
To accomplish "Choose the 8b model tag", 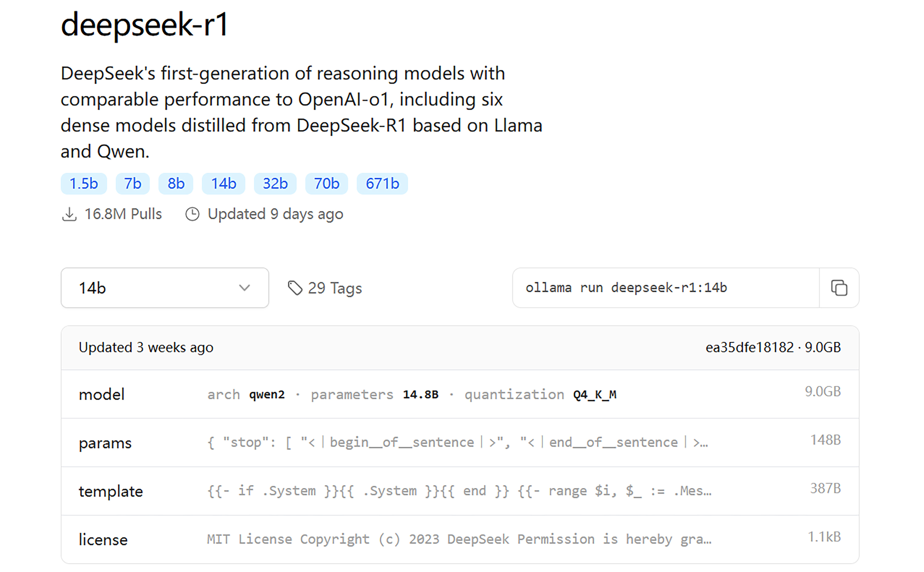I will pyautogui.click(x=176, y=184).
